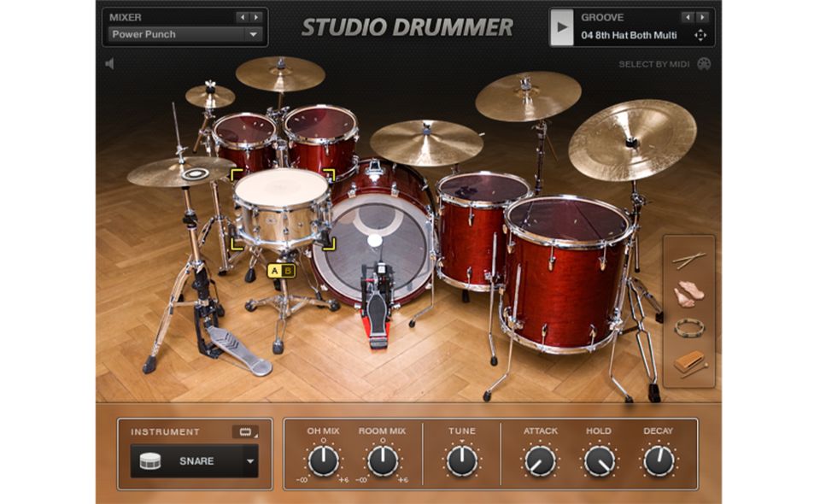
Task: Click the speaker icon below the Mixer panel
Action: (109, 64)
